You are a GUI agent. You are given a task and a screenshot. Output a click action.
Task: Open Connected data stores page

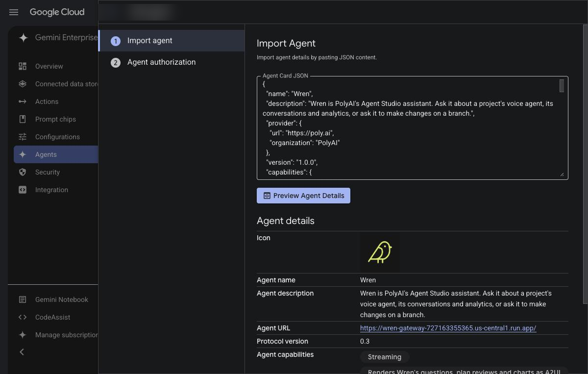[x=56, y=84]
